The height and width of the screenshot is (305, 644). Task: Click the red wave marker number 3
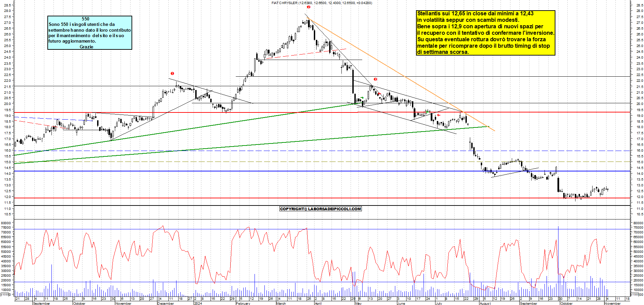375,79
